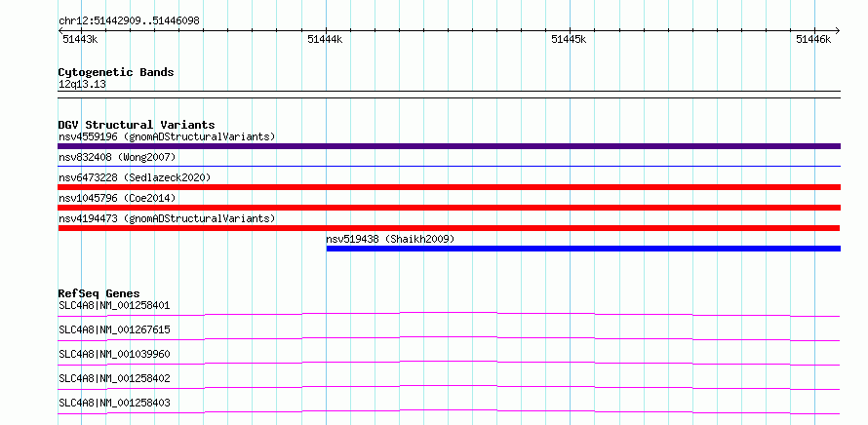Click the magenta NM_001258401 gene line
Image resolution: width=868 pixels, height=425 pixels.
point(449,314)
